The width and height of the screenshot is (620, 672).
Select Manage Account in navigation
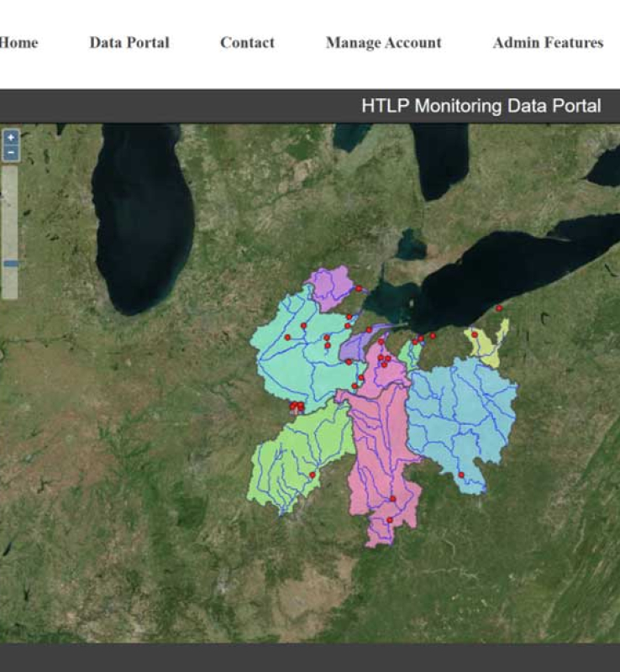tap(383, 43)
